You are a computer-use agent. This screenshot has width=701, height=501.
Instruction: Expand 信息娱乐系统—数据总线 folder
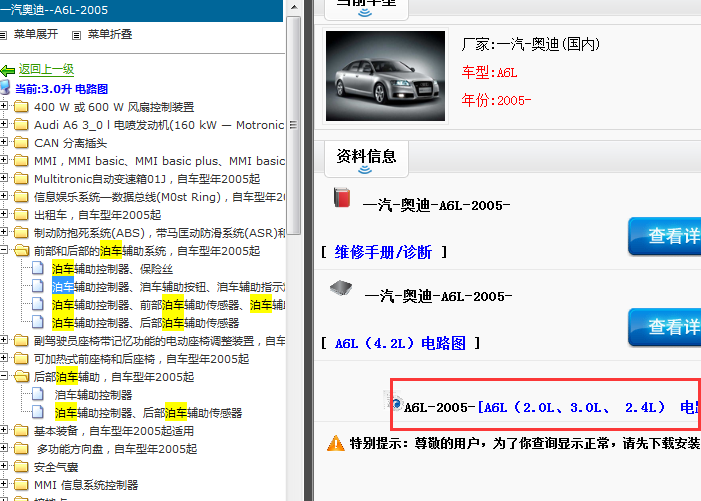tap(4, 196)
